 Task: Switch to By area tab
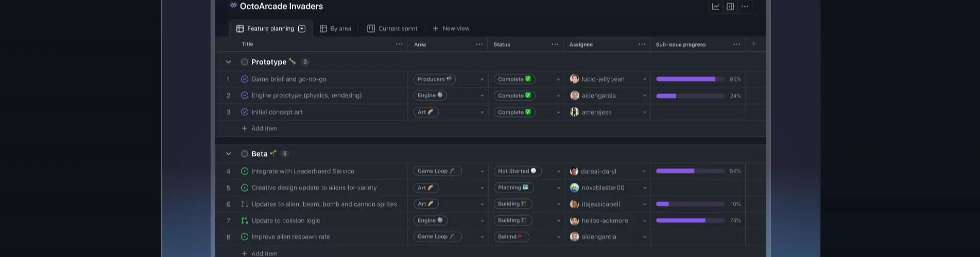tap(335, 29)
